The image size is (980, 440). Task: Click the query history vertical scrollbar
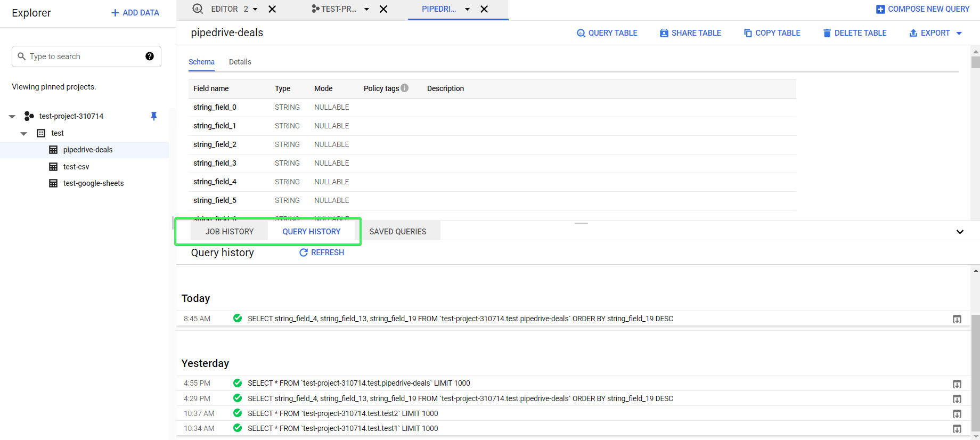[975, 373]
